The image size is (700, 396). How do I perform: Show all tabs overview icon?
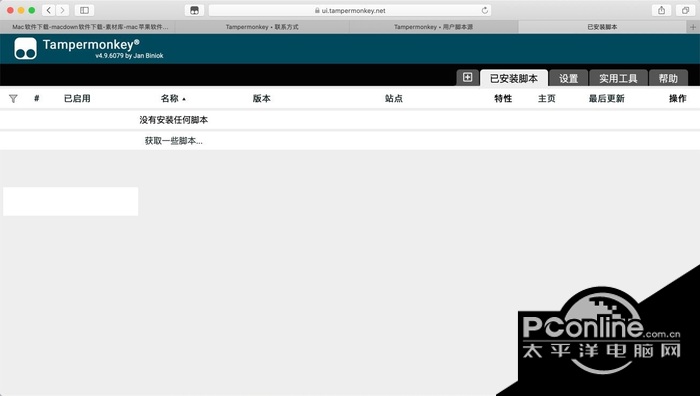pyautogui.click(x=685, y=10)
